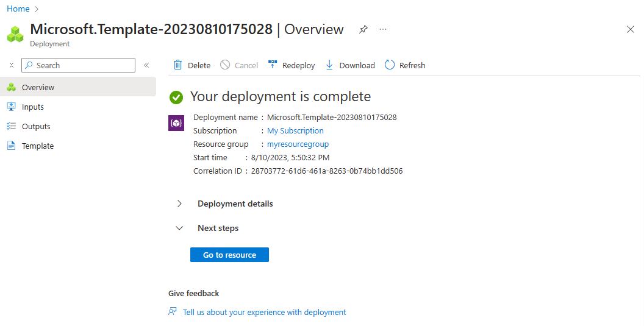Screen dimensions: 644x326
Task: Focus the sidebar Search field
Action: click(79, 65)
